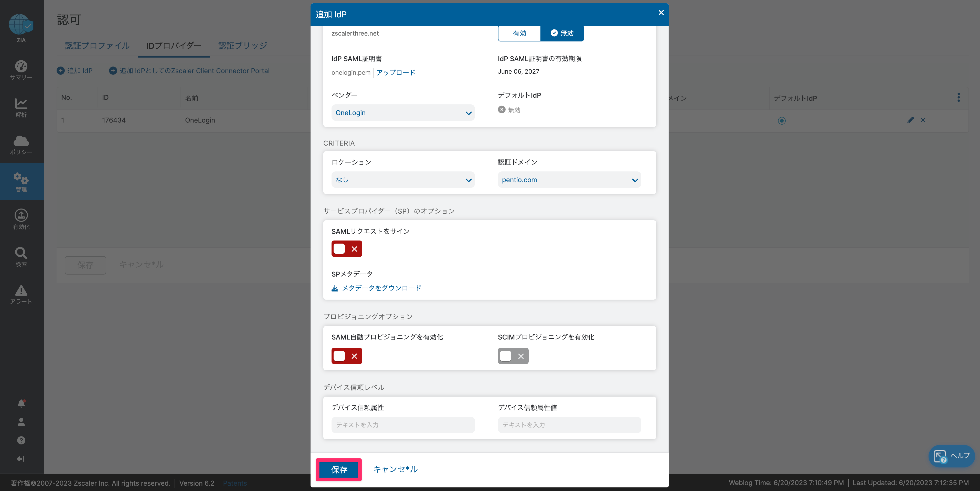980x491 pixels.
Task: Switch to the 認証ブリッジ tab
Action: click(243, 46)
